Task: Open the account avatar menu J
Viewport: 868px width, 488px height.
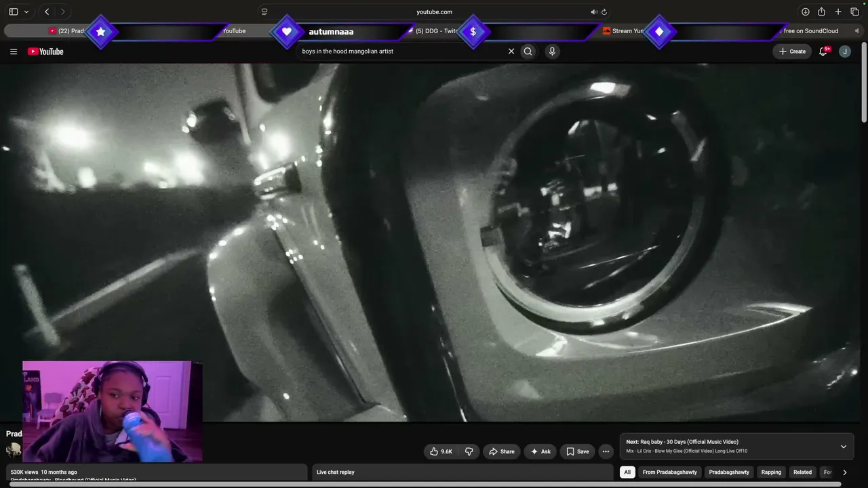Action: click(845, 52)
